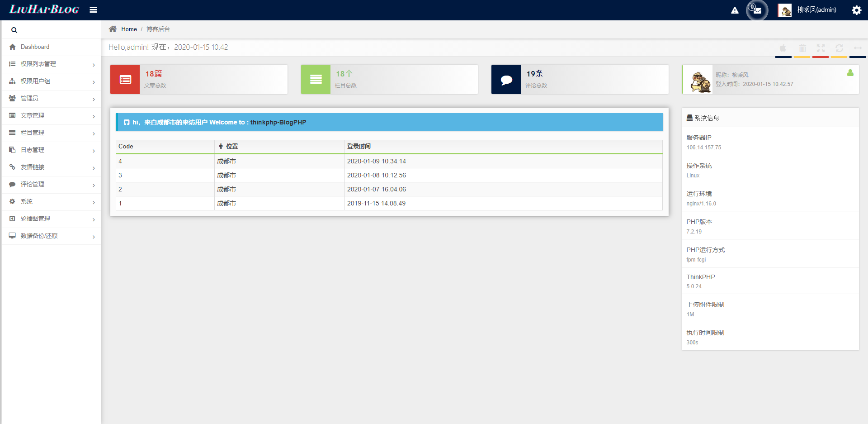Click the comment icon beside 评论管理
Image resolution: width=868 pixels, height=424 pixels.
pyautogui.click(x=12, y=185)
